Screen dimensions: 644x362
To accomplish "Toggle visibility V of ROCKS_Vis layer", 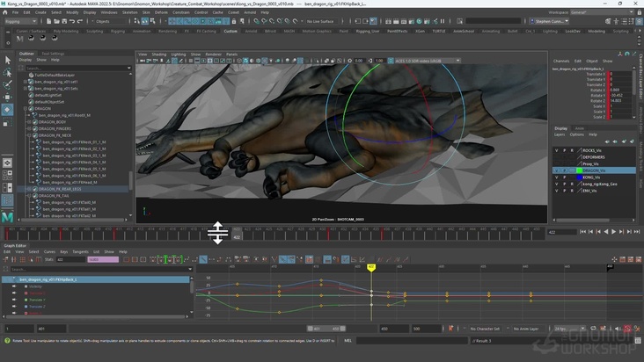I will pos(555,149).
